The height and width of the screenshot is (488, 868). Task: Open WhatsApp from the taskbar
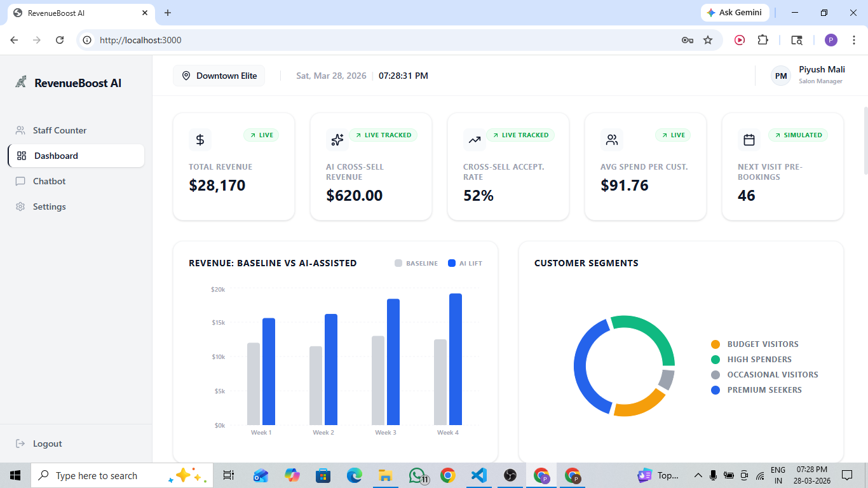coord(417,475)
